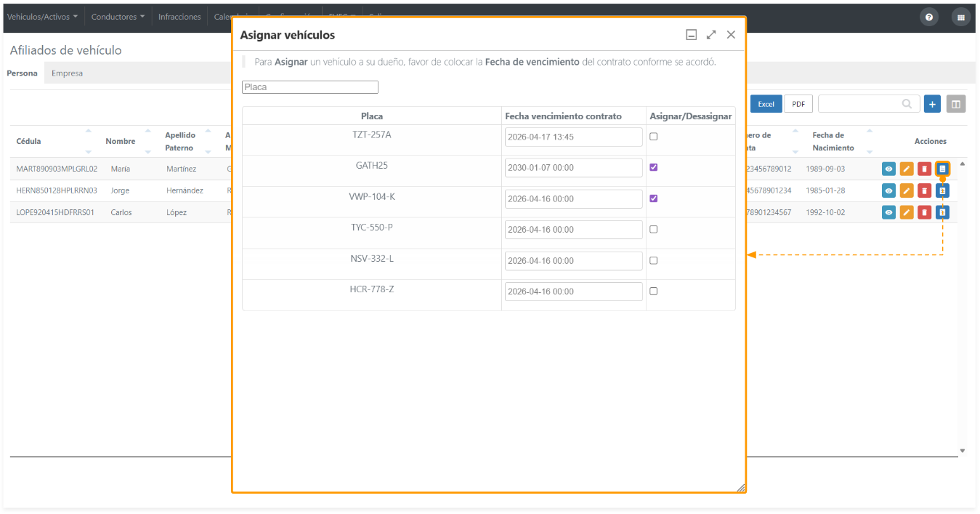Click the HCR-778-Z contract date field
Screen dimensions: 980x514
point(574,292)
